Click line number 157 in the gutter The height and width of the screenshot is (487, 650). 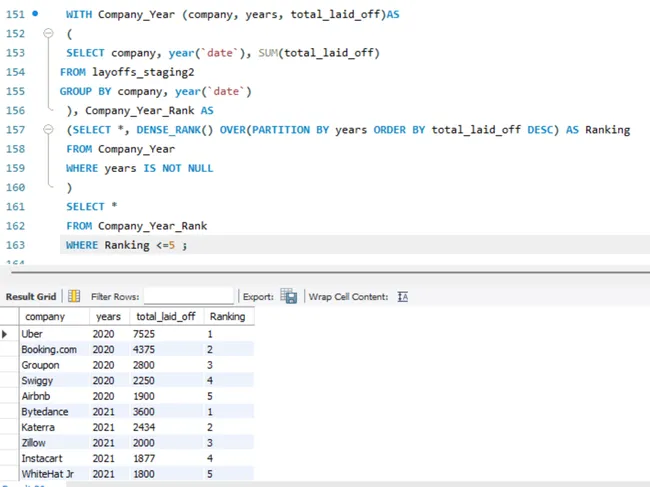click(x=15, y=130)
